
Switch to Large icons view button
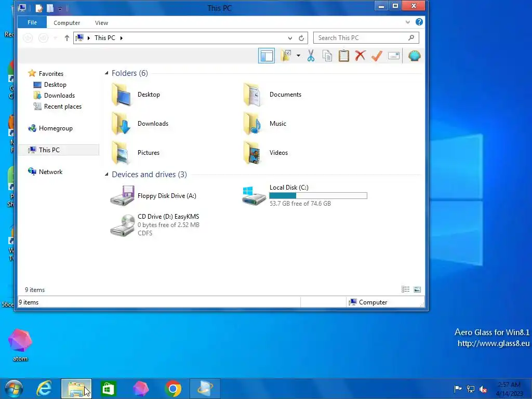[417, 289]
